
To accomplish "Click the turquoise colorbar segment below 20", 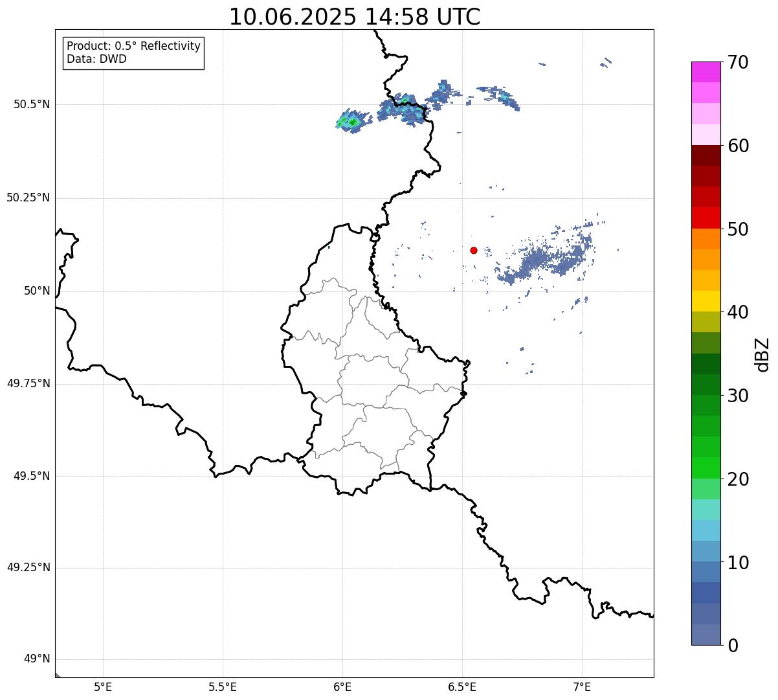I will coord(706,510).
